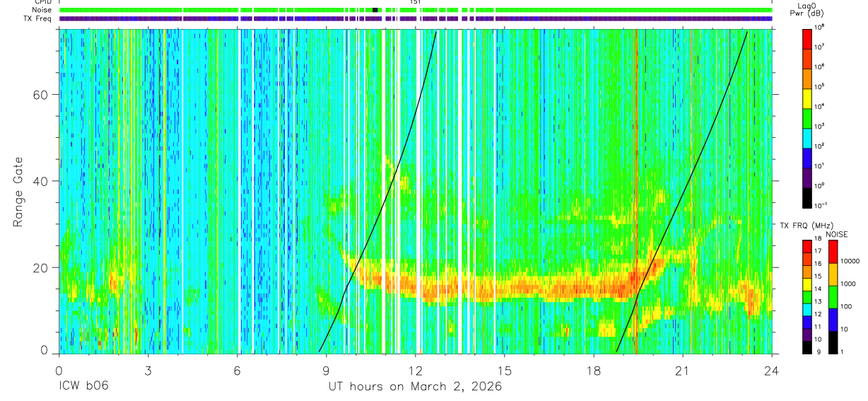
Task: Click the 10^4 label of the power colorbar
Action: (820, 105)
